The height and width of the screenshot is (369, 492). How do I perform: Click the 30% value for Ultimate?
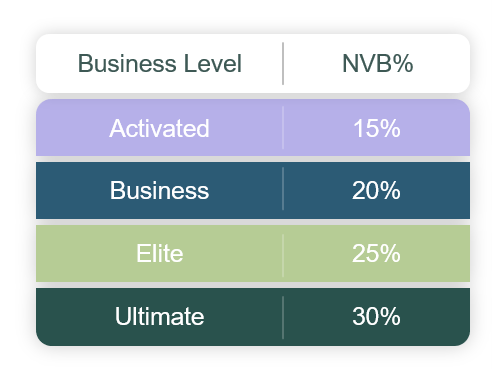coord(376,316)
